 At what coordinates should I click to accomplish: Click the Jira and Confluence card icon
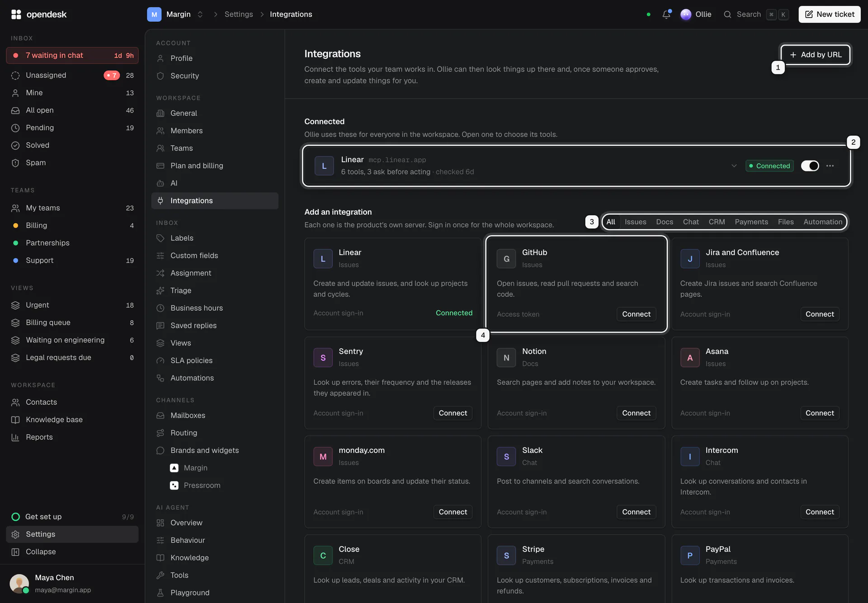(x=690, y=259)
